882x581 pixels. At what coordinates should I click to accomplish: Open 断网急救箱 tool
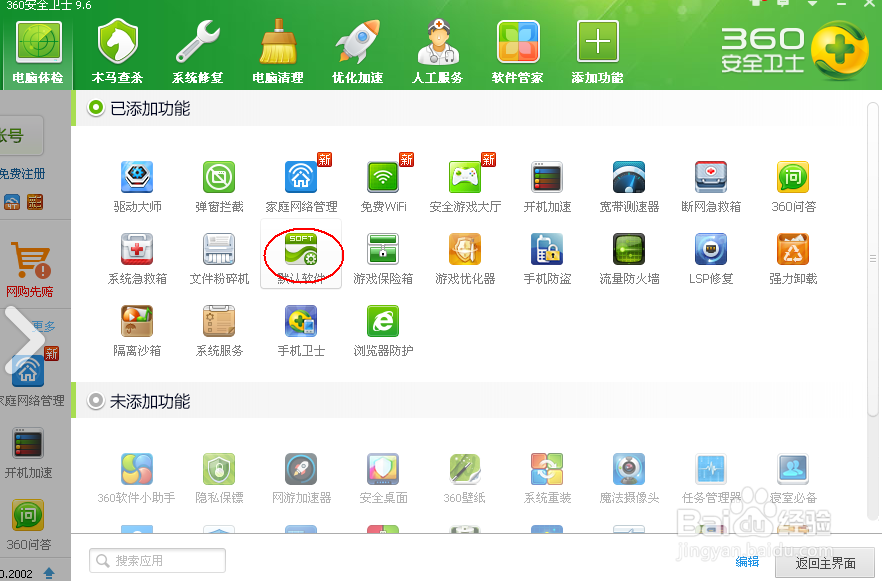point(711,187)
